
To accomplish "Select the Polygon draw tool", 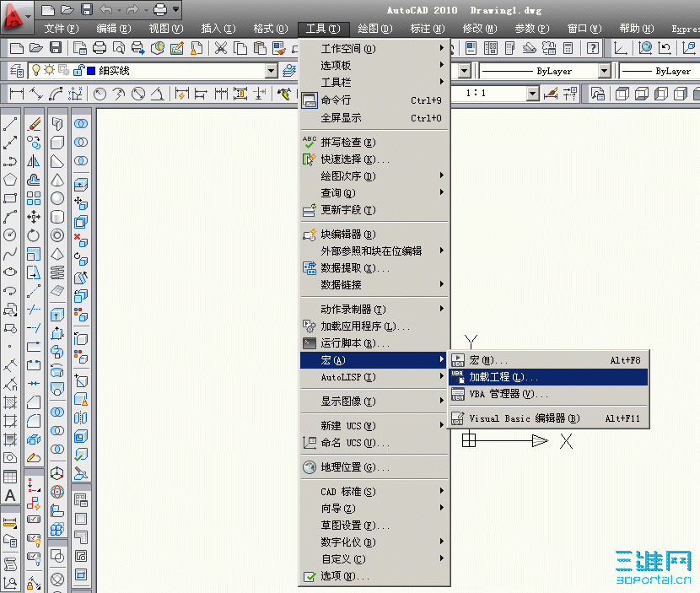I will point(10,180).
